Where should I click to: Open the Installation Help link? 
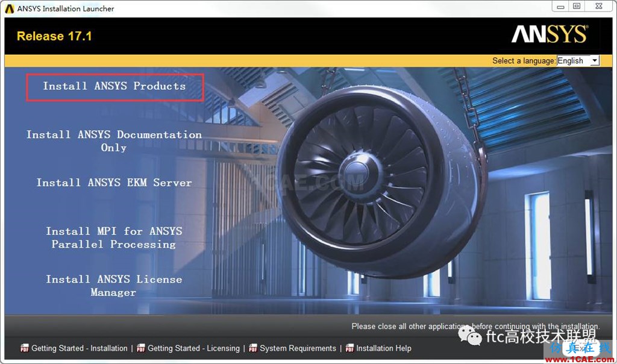pyautogui.click(x=384, y=348)
